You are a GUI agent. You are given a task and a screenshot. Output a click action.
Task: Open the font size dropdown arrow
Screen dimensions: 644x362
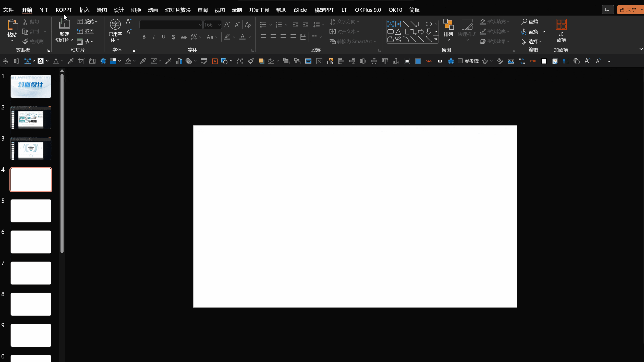[219, 25]
